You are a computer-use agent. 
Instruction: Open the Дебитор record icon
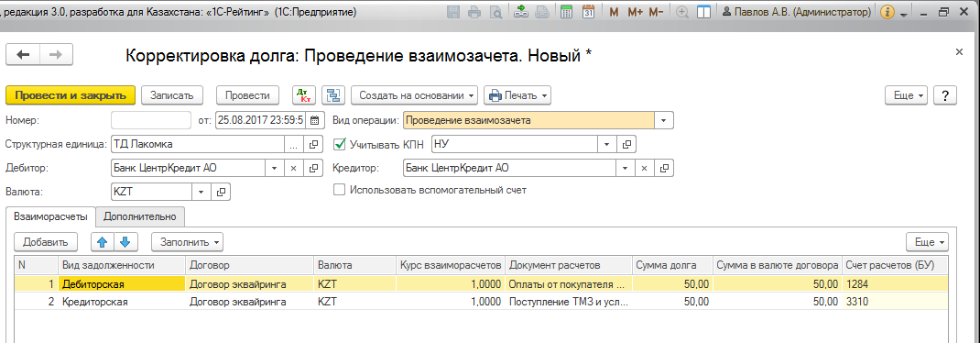[x=314, y=169]
